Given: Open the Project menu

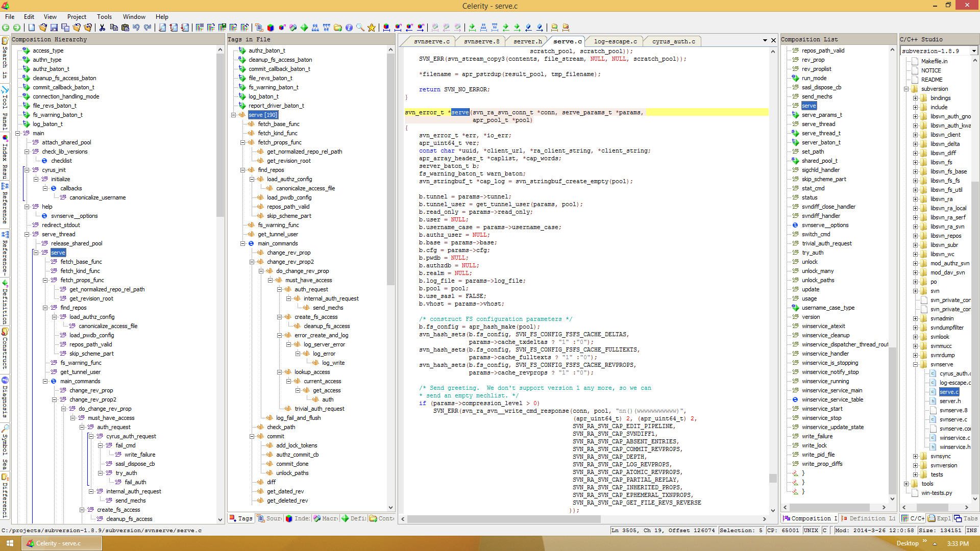Looking at the screenshot, I should coord(76,16).
